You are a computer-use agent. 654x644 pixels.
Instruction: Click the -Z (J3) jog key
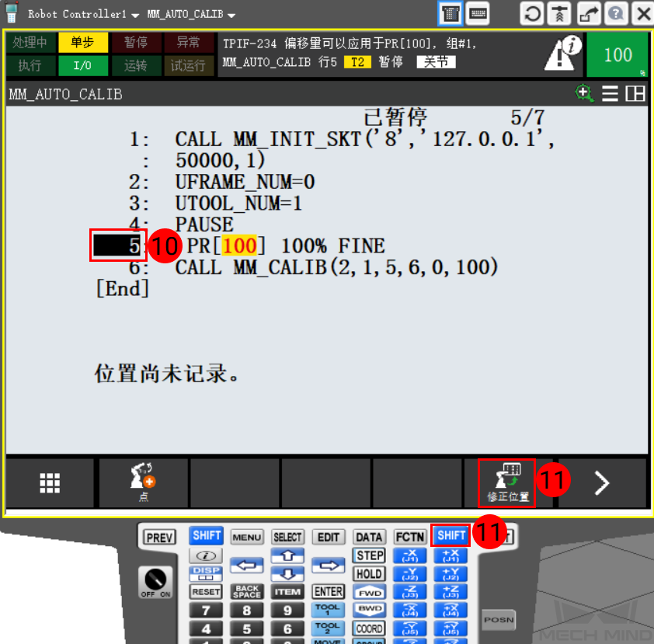pos(409,592)
